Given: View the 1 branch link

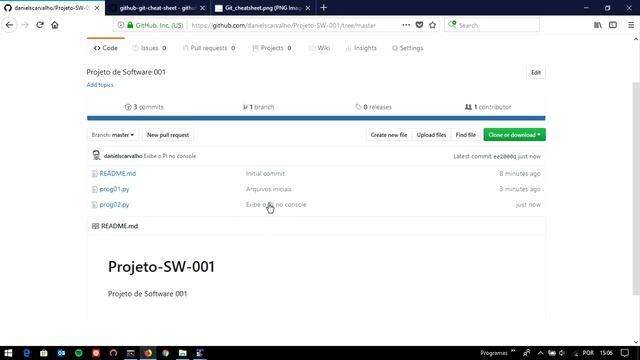Looking at the screenshot, I should (x=258, y=107).
